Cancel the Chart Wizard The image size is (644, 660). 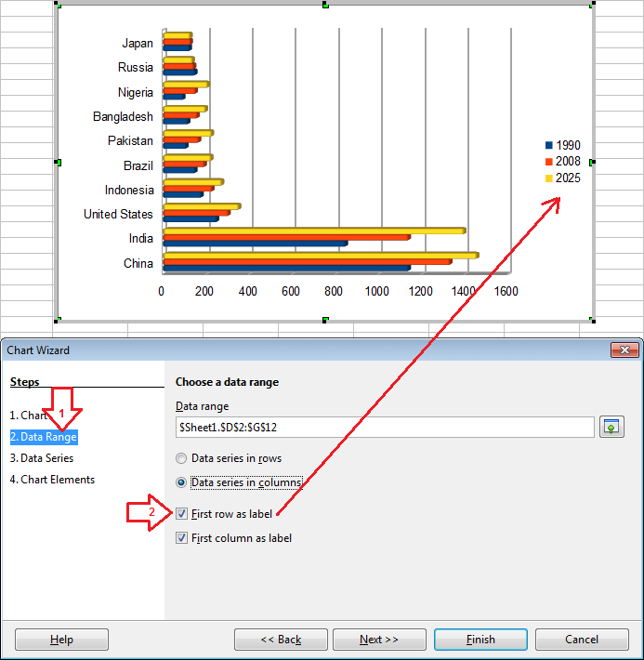point(582,640)
